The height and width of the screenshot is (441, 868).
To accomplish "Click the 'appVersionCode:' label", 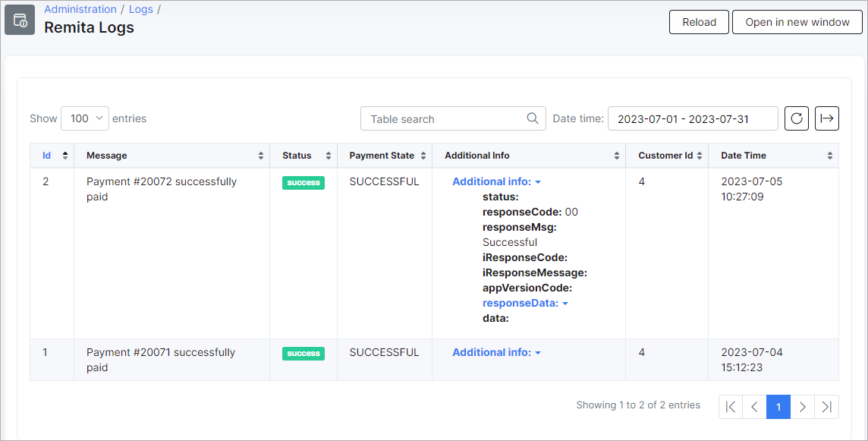I will tap(527, 288).
